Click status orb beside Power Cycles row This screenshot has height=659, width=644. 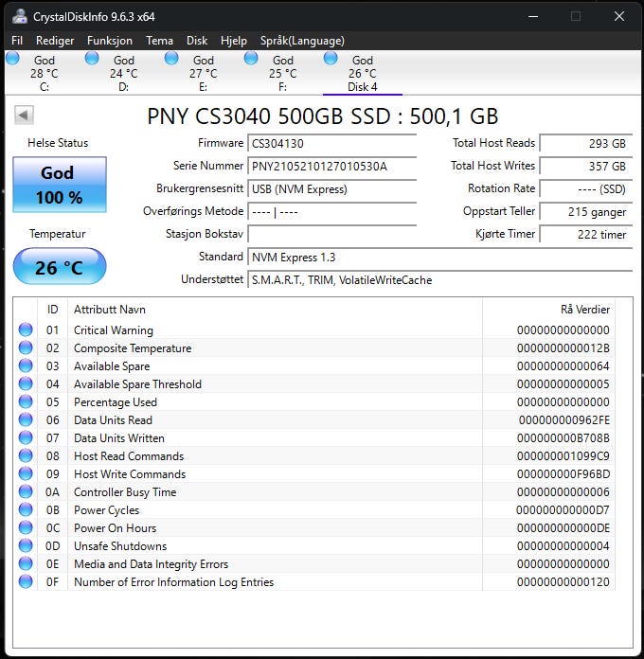pos(26,510)
